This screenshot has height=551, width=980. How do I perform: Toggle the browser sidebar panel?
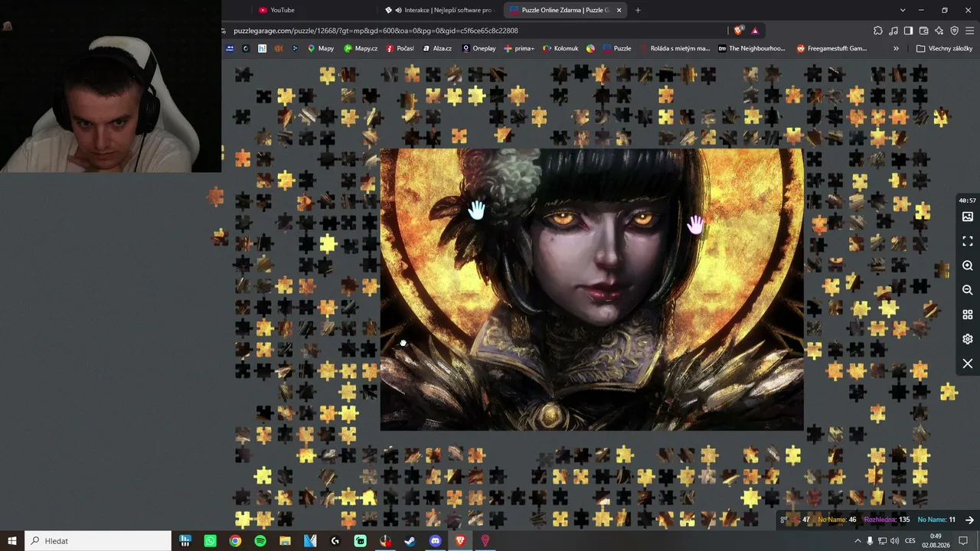908,31
